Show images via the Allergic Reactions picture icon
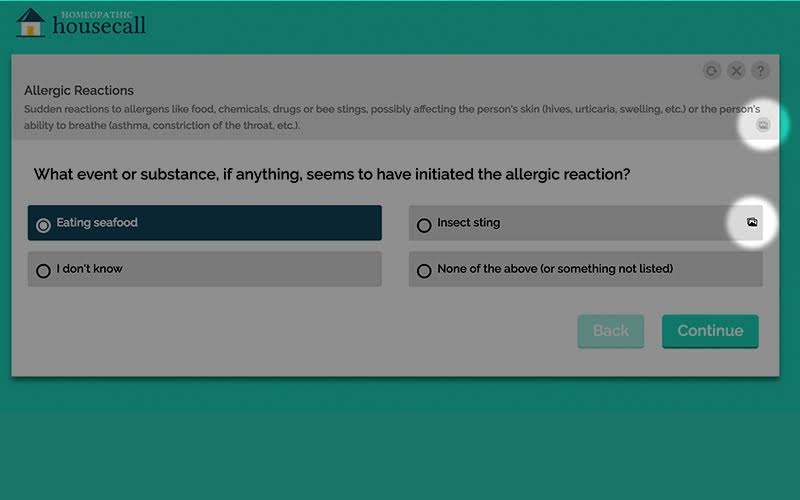This screenshot has height=500, width=800. point(763,125)
